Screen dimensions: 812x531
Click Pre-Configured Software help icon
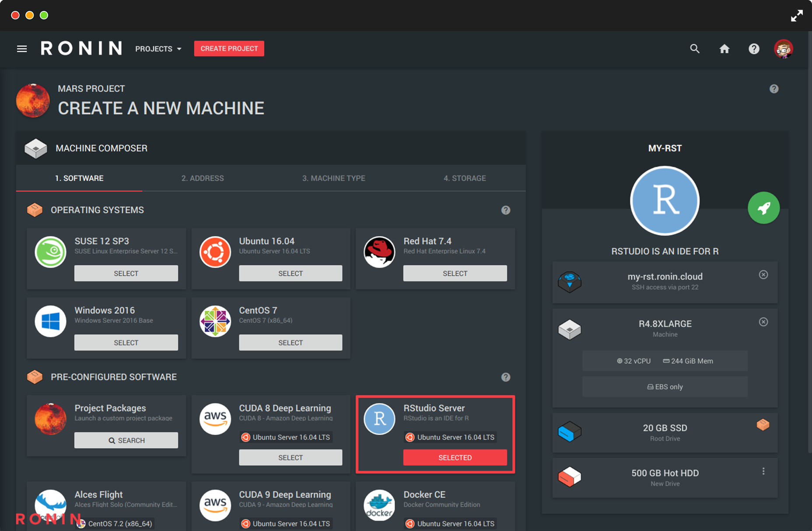tap(506, 377)
